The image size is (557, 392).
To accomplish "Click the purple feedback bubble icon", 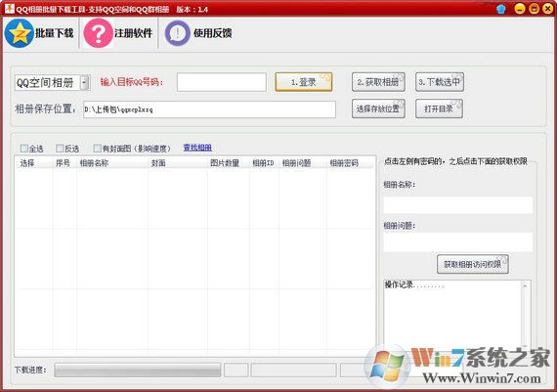I will (177, 33).
